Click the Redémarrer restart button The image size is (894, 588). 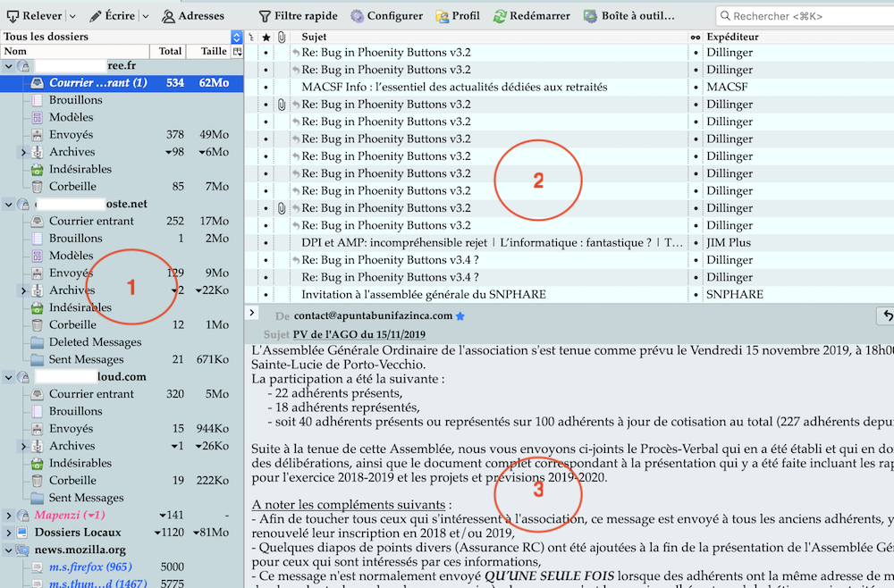pos(532,16)
